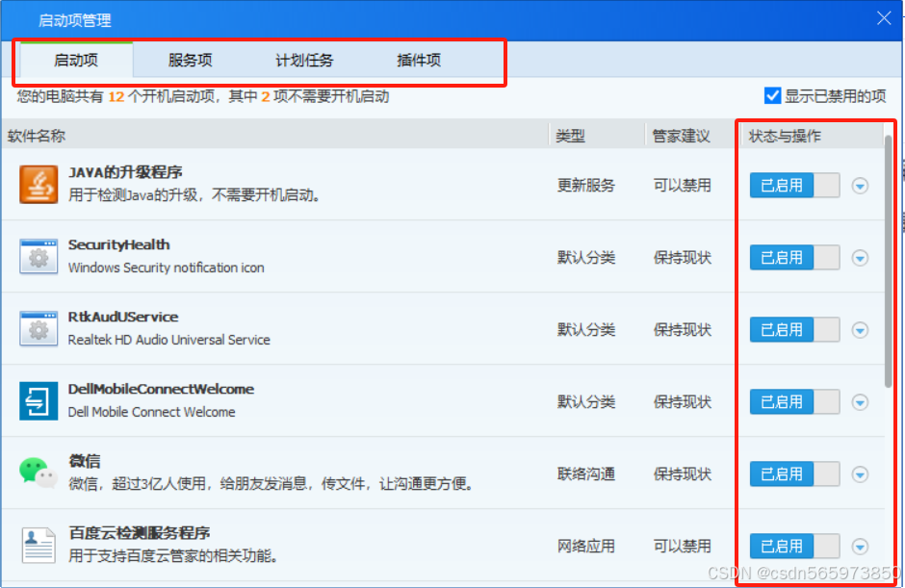Click the vertical scrollbar thumb of list
The height and width of the screenshot is (588, 905).
(889, 262)
